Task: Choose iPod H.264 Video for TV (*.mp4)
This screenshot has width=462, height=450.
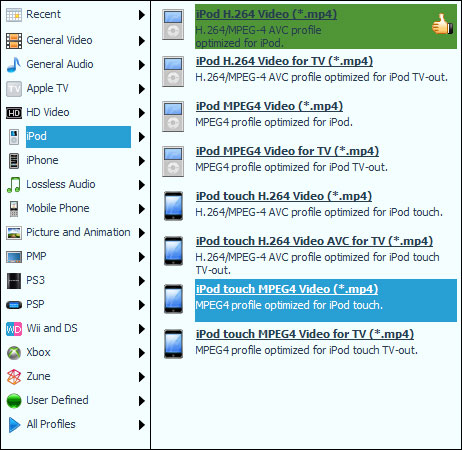Action: tap(284, 61)
